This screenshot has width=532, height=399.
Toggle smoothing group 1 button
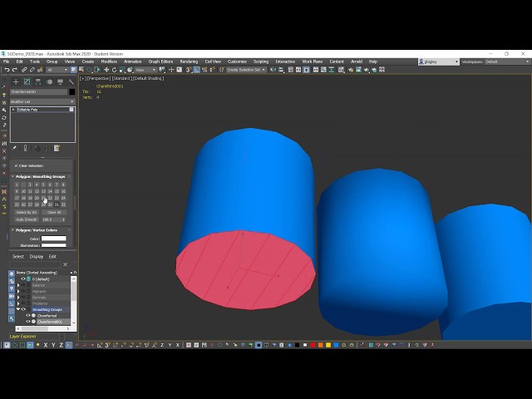(x=17, y=185)
